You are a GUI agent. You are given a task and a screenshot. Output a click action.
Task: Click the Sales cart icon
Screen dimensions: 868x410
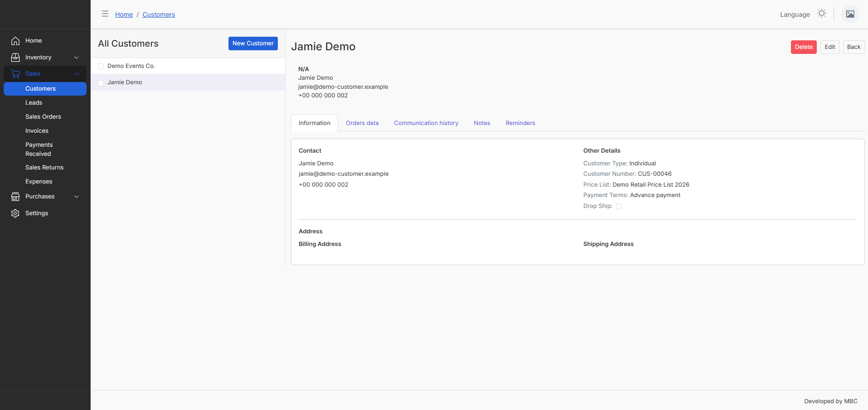tap(15, 74)
